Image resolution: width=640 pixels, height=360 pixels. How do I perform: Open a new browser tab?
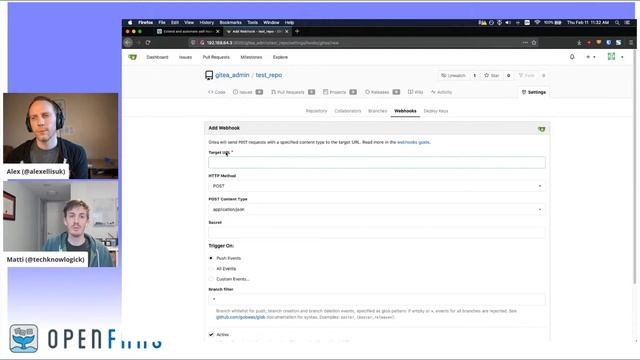[297, 31]
